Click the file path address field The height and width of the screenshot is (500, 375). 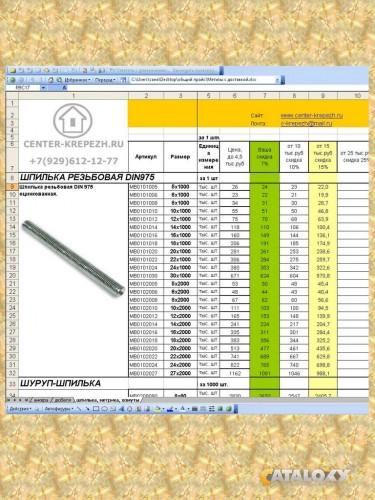203,80
